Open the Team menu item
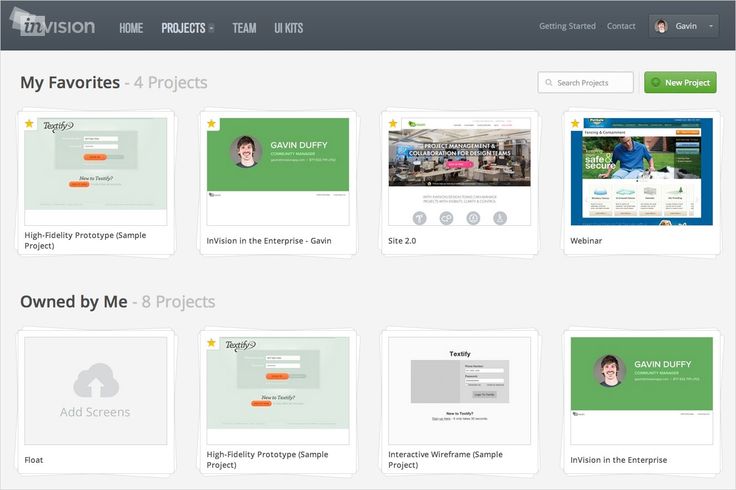The height and width of the screenshot is (490, 736). [244, 28]
